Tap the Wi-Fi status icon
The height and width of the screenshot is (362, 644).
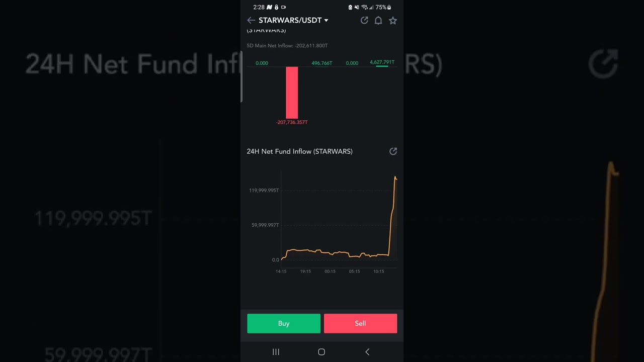tap(364, 7)
